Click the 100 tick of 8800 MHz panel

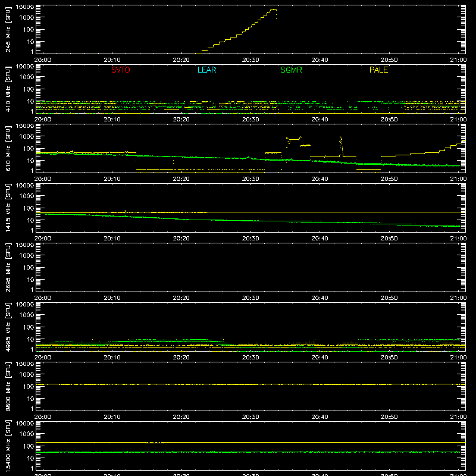[x=29, y=386]
